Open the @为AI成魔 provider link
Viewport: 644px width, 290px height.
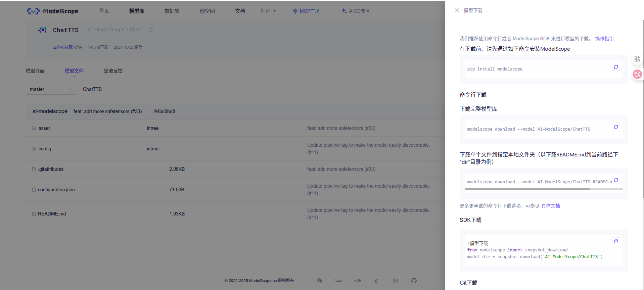click(x=62, y=47)
